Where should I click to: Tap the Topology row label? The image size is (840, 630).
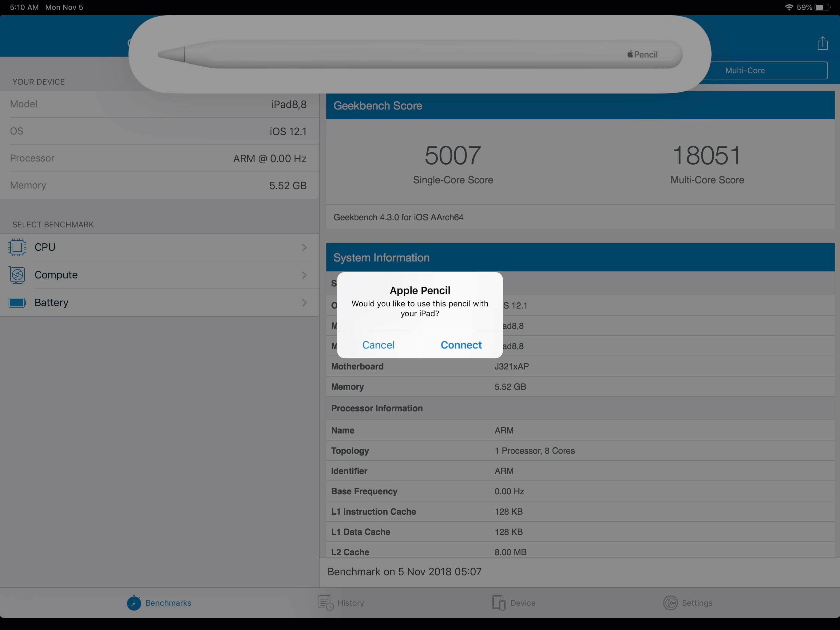click(x=350, y=451)
